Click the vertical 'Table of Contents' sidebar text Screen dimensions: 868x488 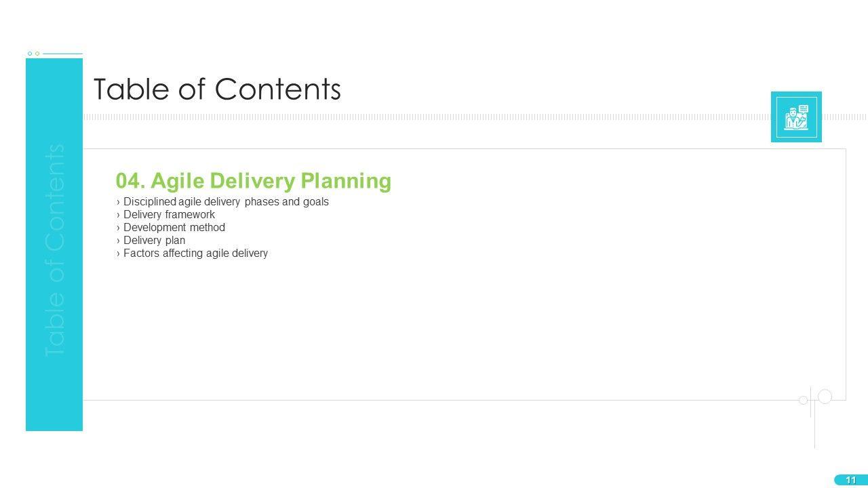point(54,251)
